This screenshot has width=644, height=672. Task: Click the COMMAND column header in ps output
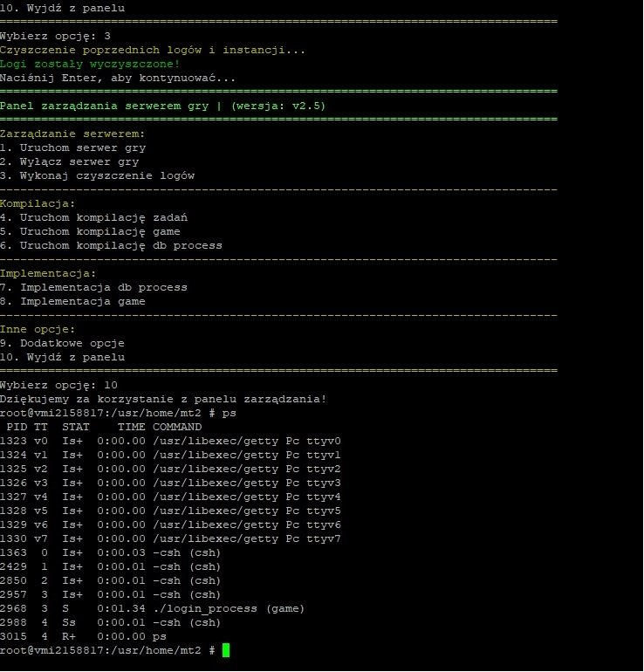(x=177, y=427)
